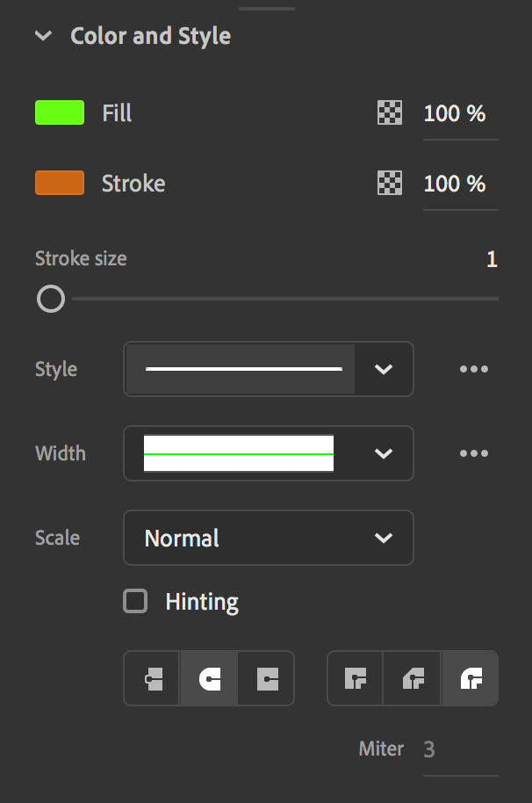The image size is (532, 803).
Task: Select the round join icon
Action: click(x=471, y=679)
